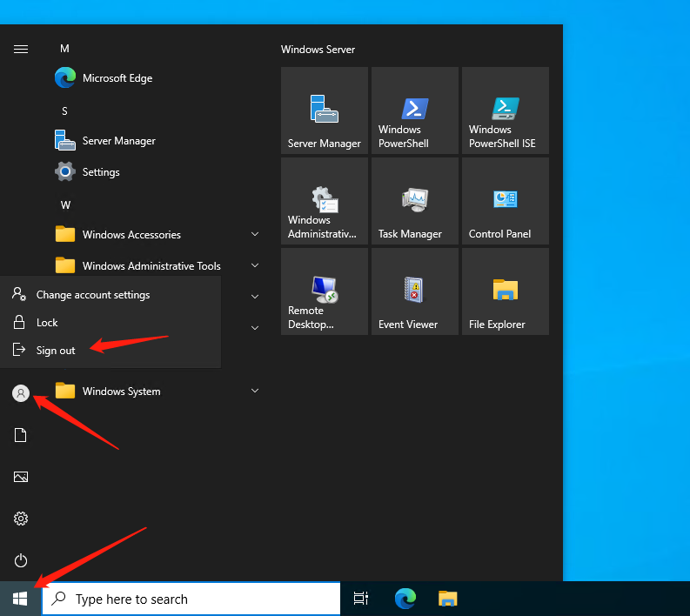Open the Windows Accessories folder
This screenshot has width=690, height=616.
tap(157, 234)
